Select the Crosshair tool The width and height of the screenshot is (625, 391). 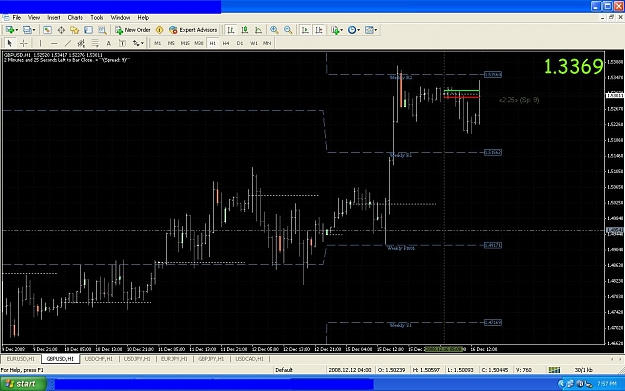[x=24, y=43]
